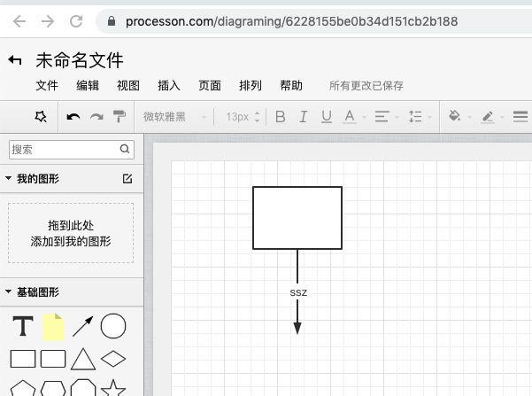Screen dimensions: 532x396
Task: Click the star-shaped theme style icon in the toolbar
Action: (41, 117)
